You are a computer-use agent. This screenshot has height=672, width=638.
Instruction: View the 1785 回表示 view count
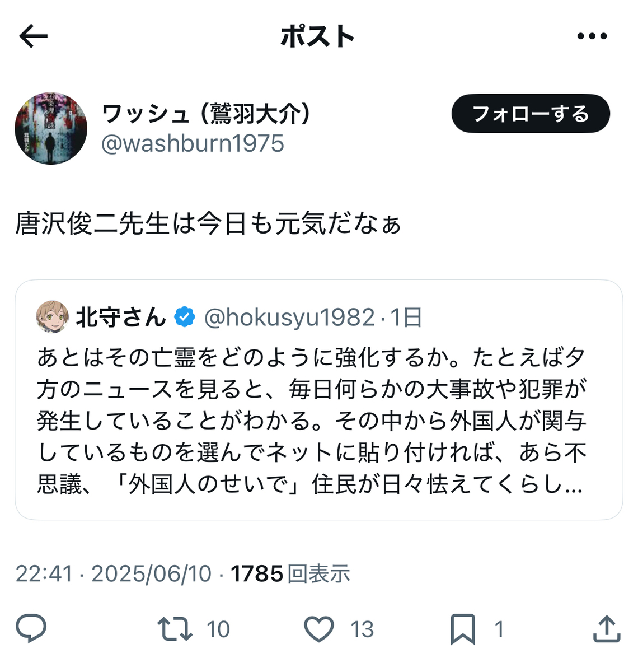[290, 574]
